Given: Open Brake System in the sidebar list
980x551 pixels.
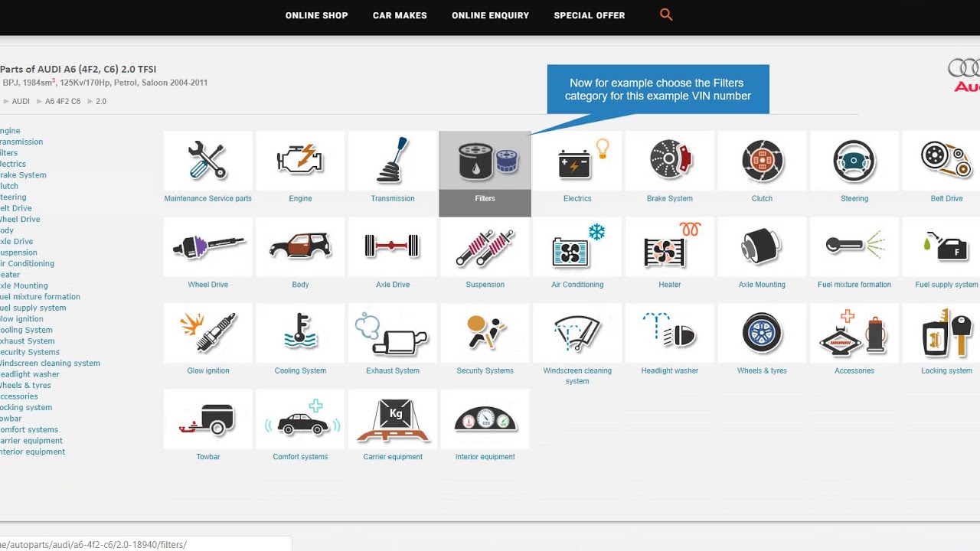Looking at the screenshot, I should 23,175.
